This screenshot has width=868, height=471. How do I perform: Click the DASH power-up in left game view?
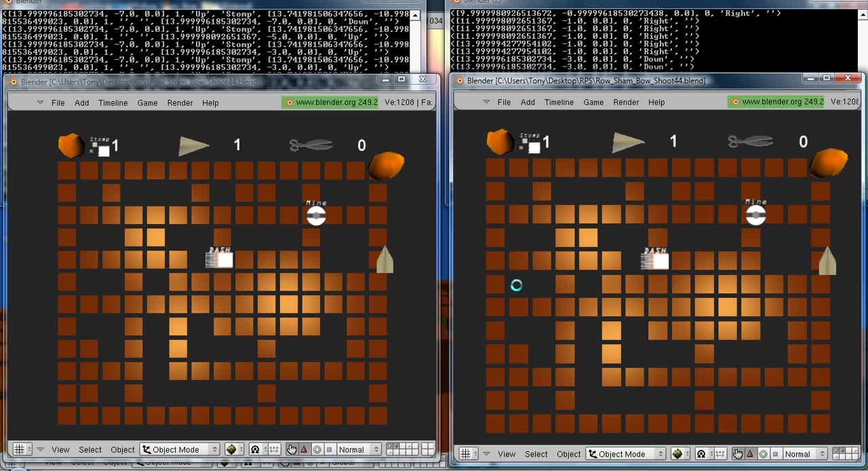click(x=220, y=259)
